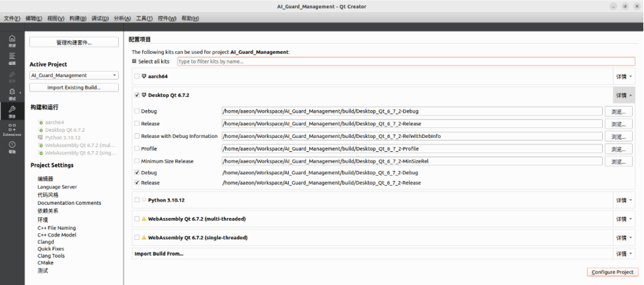Click 浏览 button for the RelWithDebInfo path
Viewport: 644px width, 285px height.
(x=619, y=136)
